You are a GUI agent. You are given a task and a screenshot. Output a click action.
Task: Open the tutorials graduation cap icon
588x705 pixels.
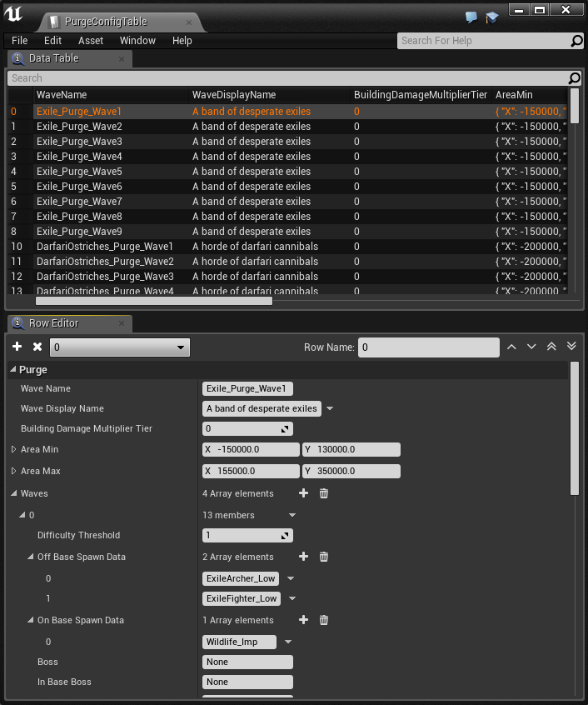pyautogui.click(x=492, y=17)
